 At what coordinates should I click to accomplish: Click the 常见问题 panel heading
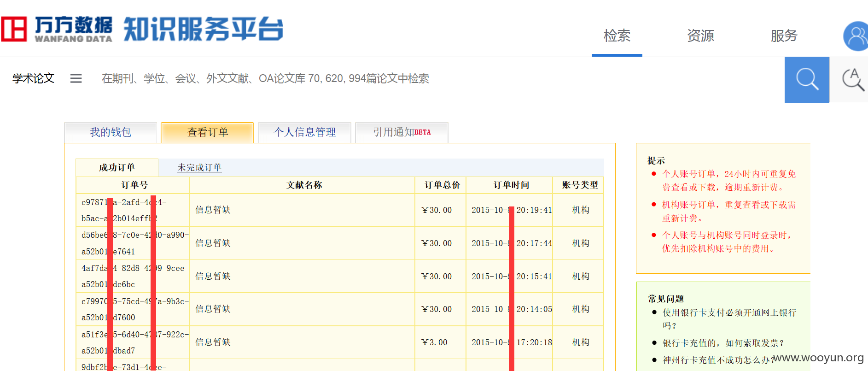click(665, 299)
